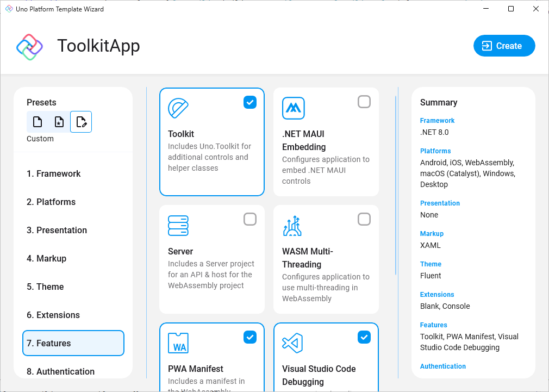Click the .NET MAUI Embedding icon
Screen dimensions: 549x392
point(293,108)
